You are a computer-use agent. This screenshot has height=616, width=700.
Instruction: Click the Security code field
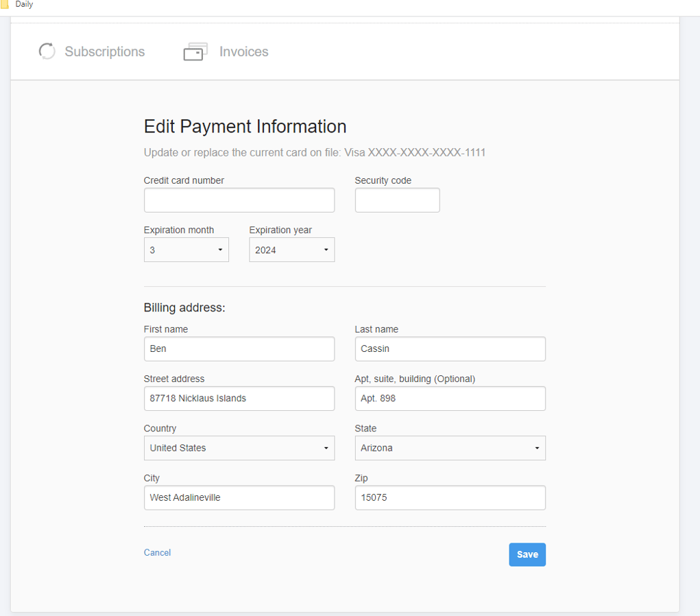[x=397, y=200]
